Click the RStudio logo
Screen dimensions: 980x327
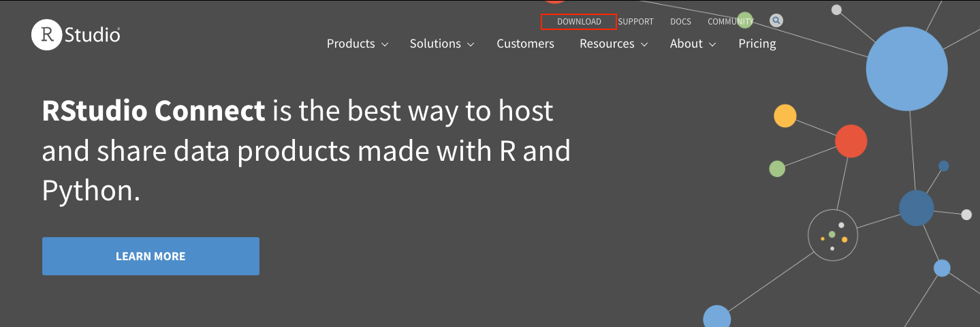coord(76,34)
